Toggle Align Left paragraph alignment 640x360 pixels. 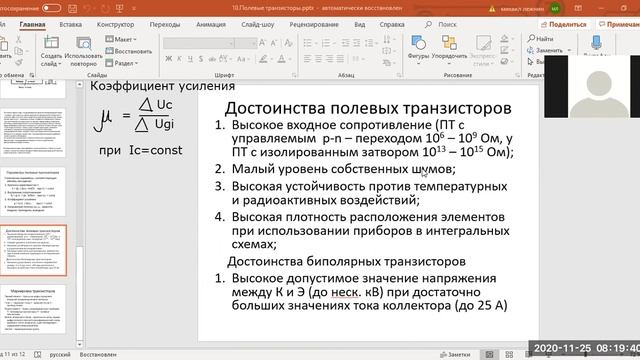tap(307, 59)
